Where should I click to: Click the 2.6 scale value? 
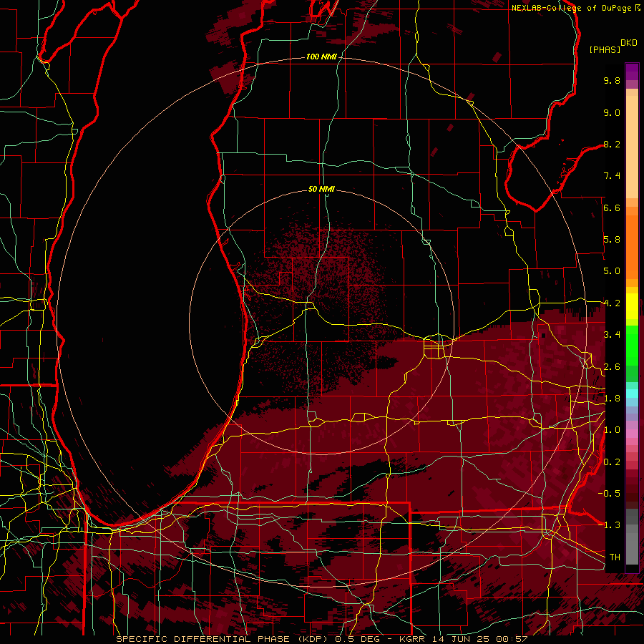click(x=612, y=367)
